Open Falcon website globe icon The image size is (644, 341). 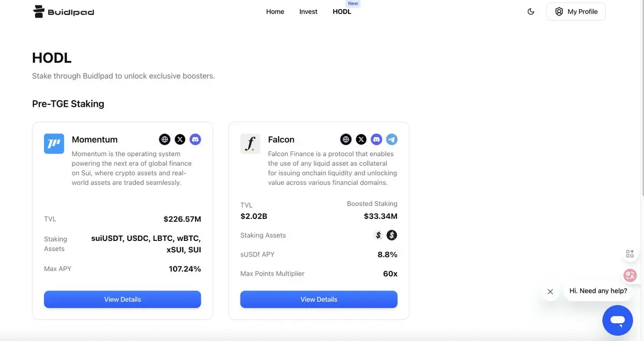[x=346, y=139]
